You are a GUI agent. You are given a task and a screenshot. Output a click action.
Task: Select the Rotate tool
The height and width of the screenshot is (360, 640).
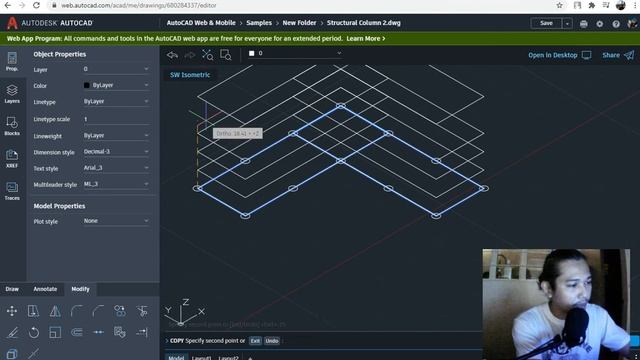pyautogui.click(x=33, y=332)
